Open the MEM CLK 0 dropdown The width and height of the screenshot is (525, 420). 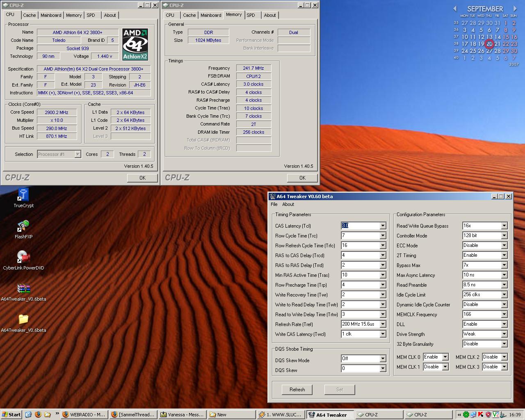[445, 357]
